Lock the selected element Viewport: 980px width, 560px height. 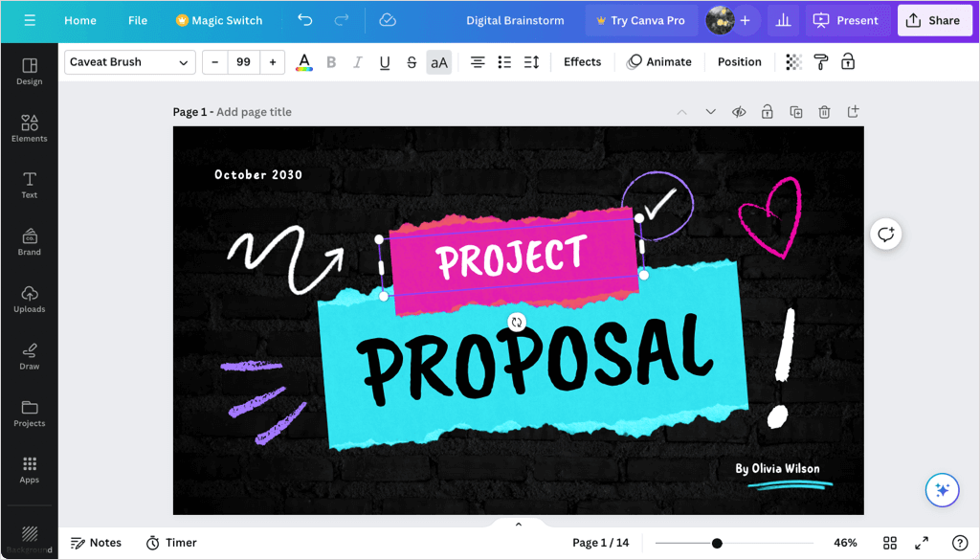pos(848,61)
